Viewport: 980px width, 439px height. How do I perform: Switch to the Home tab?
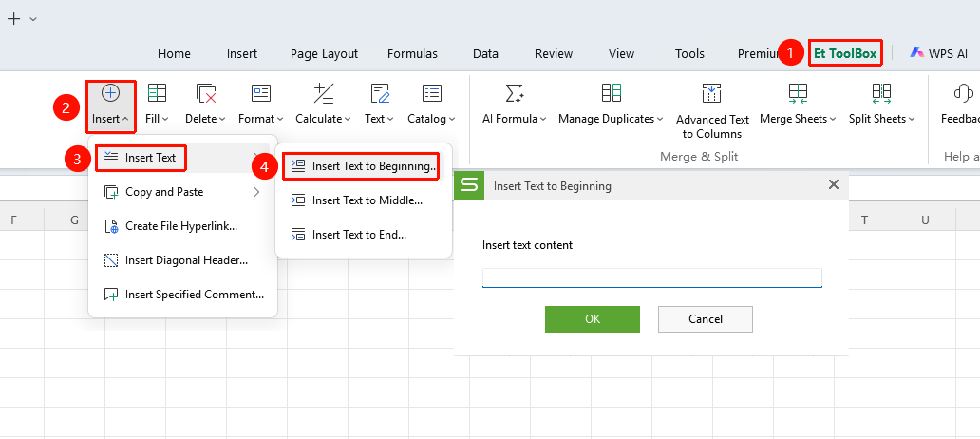174,54
